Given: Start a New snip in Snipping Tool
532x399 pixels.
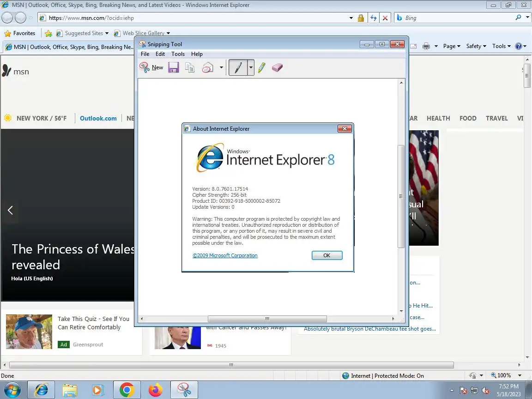Looking at the screenshot, I should (x=151, y=67).
